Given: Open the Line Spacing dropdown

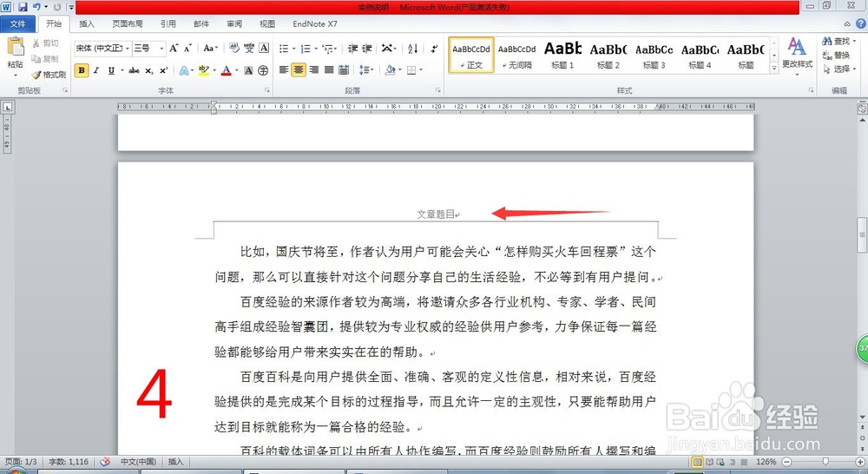Looking at the screenshot, I should 366,69.
